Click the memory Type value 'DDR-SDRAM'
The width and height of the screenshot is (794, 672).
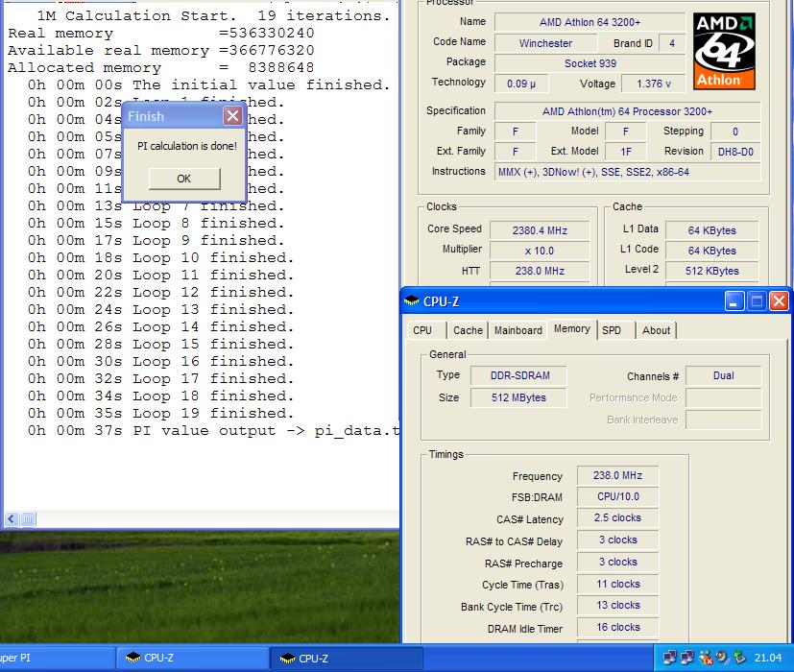click(x=519, y=375)
